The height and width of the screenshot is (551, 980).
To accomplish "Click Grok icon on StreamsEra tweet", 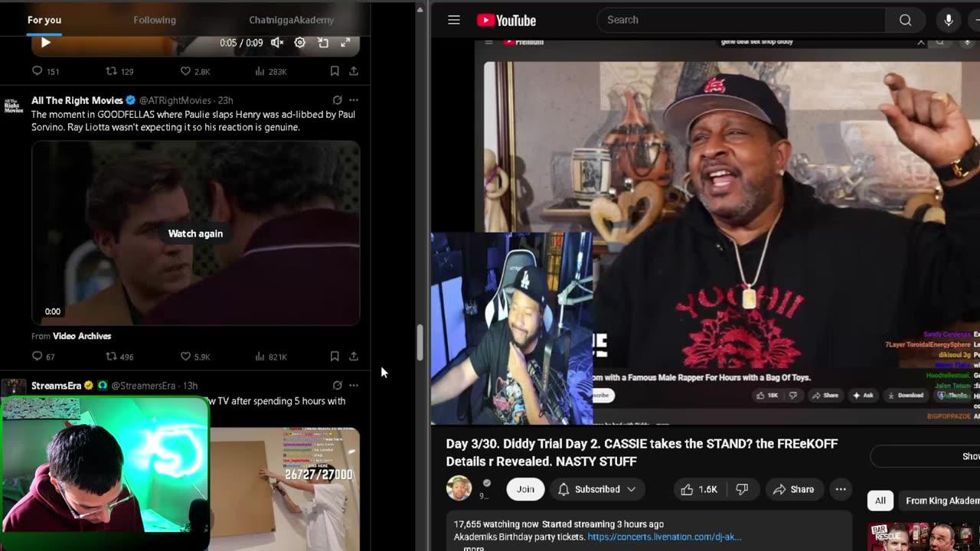I will point(337,386).
